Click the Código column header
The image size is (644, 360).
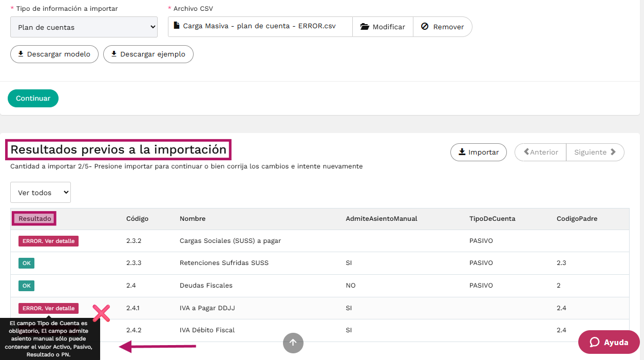[x=137, y=219]
